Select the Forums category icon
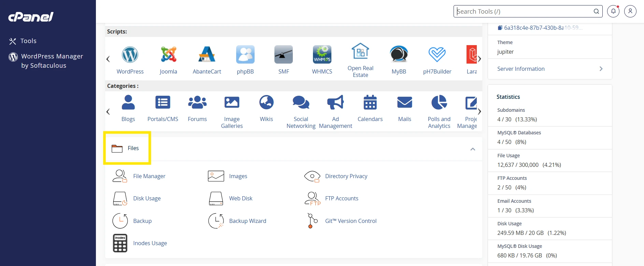The width and height of the screenshot is (644, 266). point(197,102)
